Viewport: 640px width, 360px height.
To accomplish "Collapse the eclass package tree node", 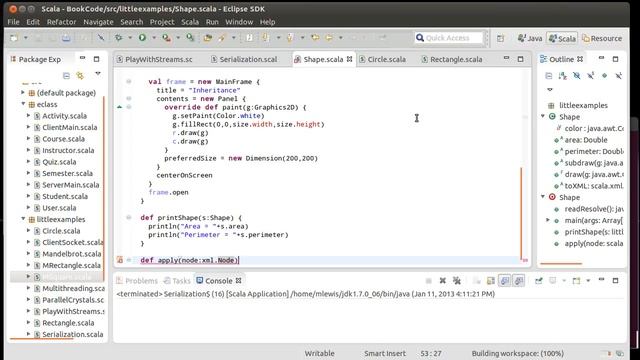I will coord(23,104).
